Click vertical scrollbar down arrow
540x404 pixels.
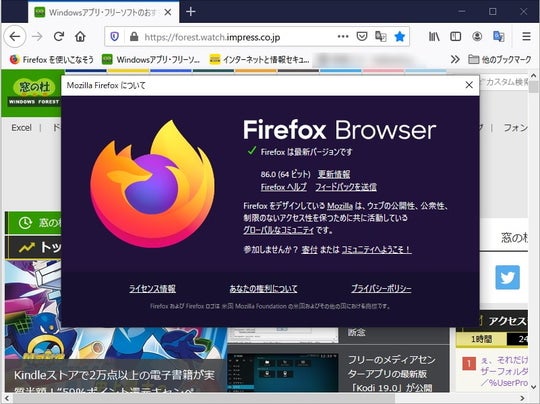click(x=533, y=387)
